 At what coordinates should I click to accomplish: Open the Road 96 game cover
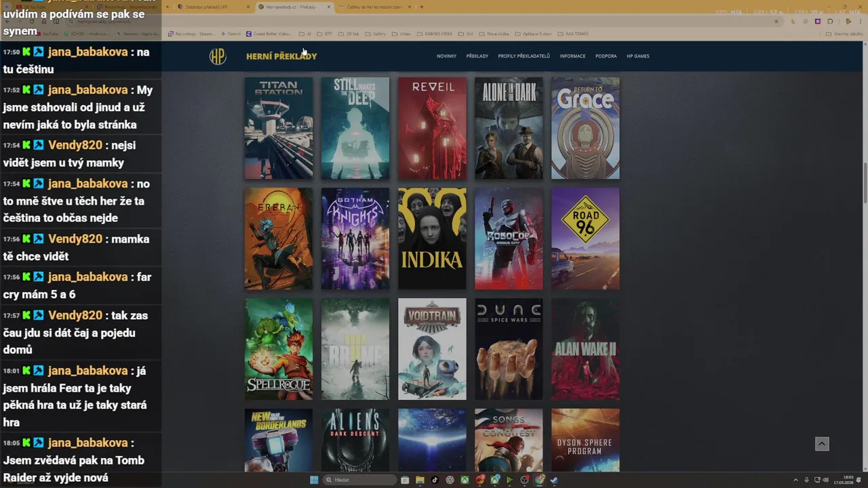pos(585,239)
